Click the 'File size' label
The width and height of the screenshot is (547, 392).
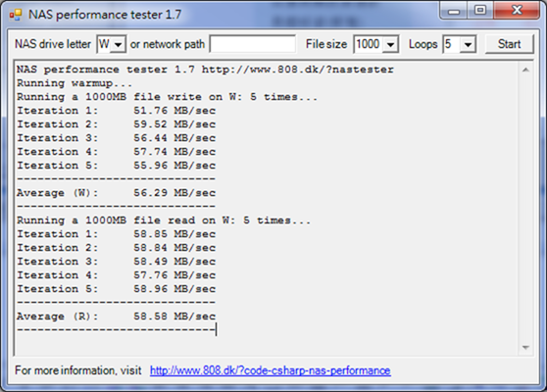(326, 44)
